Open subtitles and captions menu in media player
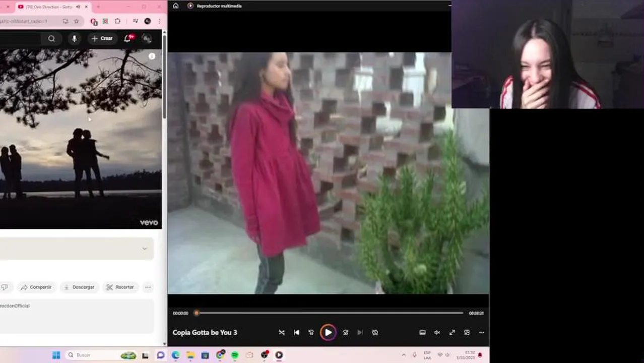 pos(422,332)
